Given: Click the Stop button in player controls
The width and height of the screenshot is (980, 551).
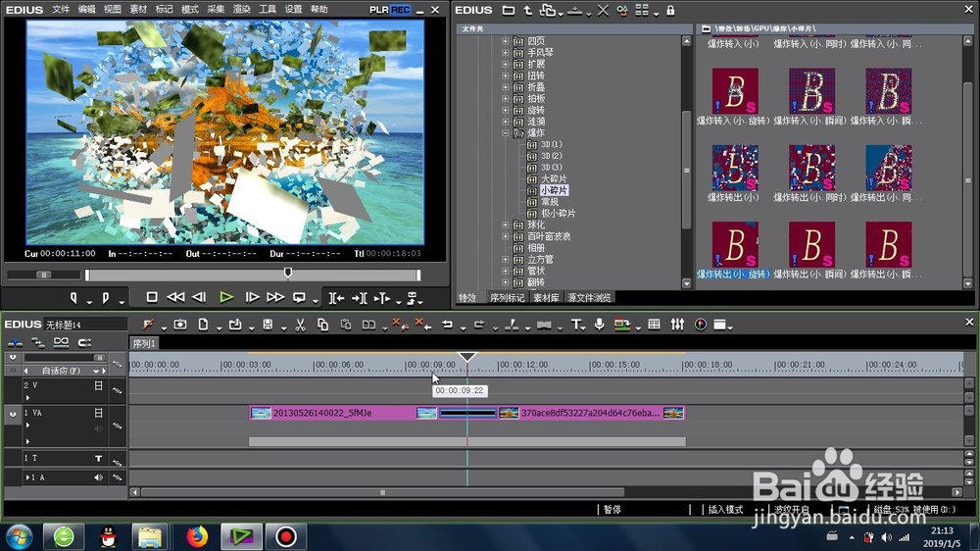Looking at the screenshot, I should click(152, 297).
